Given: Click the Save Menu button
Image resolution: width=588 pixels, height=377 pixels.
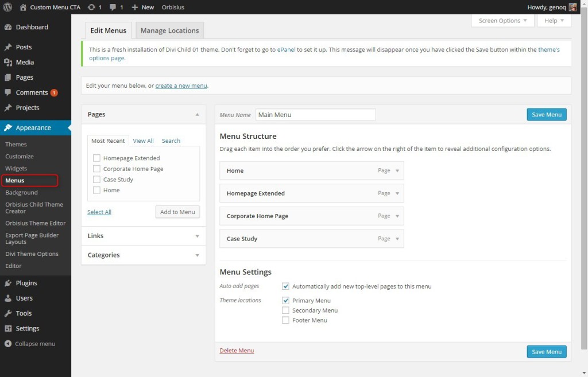Looking at the screenshot, I should tap(546, 114).
